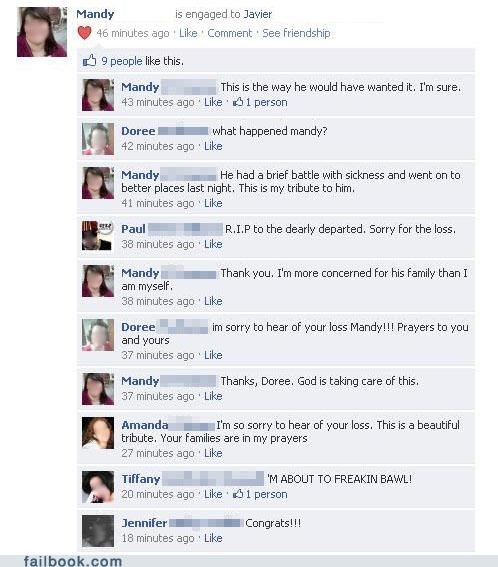Open Paul's profile picture thumbnail
This screenshot has height=567, width=498.
coord(98,236)
